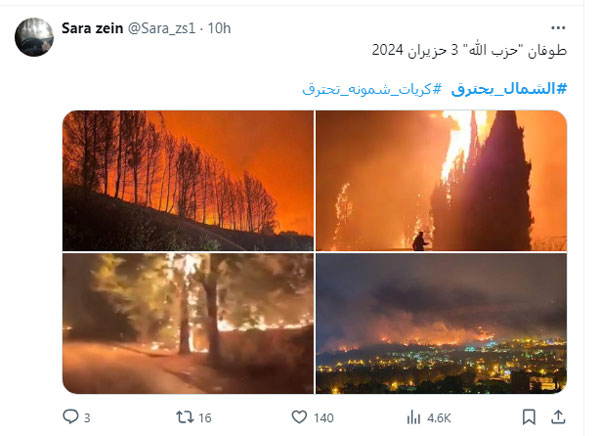Click the 16 reposts count
600x436 pixels.
(205, 418)
